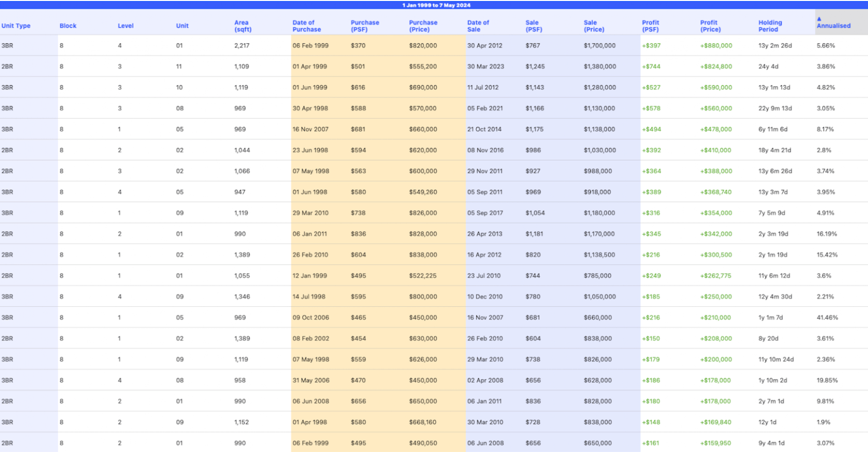Click the profit value +$159,950
Image resolution: width=868 pixels, height=452 pixels.
pyautogui.click(x=716, y=443)
